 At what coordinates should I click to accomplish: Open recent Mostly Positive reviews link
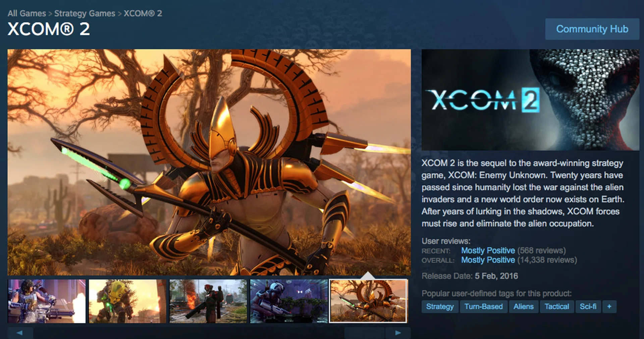[488, 250]
